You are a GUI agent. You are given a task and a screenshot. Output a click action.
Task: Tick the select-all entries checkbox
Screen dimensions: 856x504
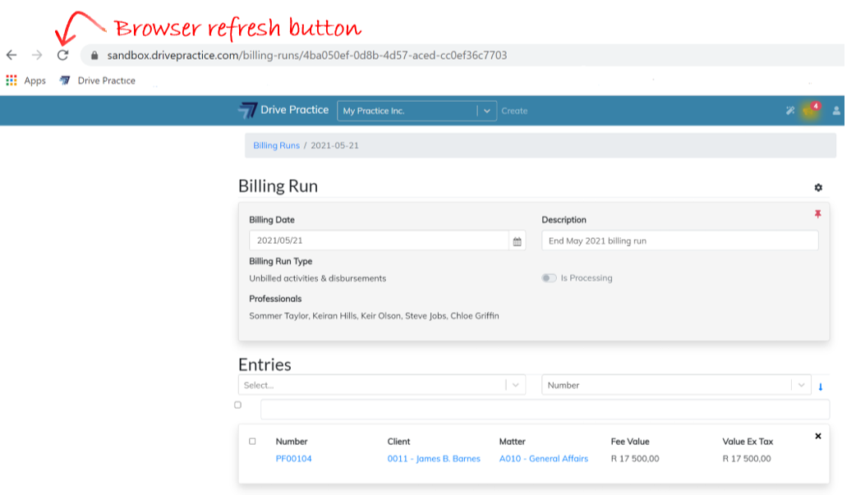[238, 405]
